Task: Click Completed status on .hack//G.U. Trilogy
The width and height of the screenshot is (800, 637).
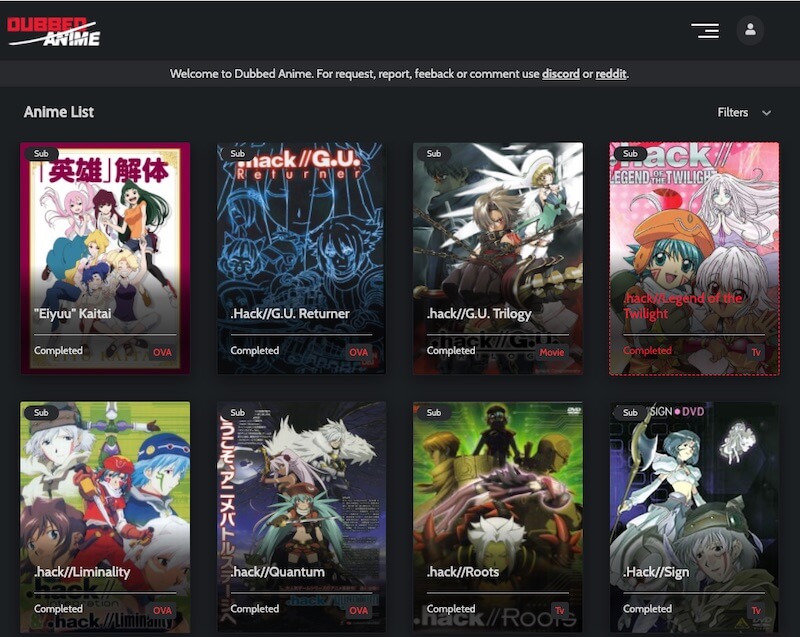Action: tap(451, 350)
